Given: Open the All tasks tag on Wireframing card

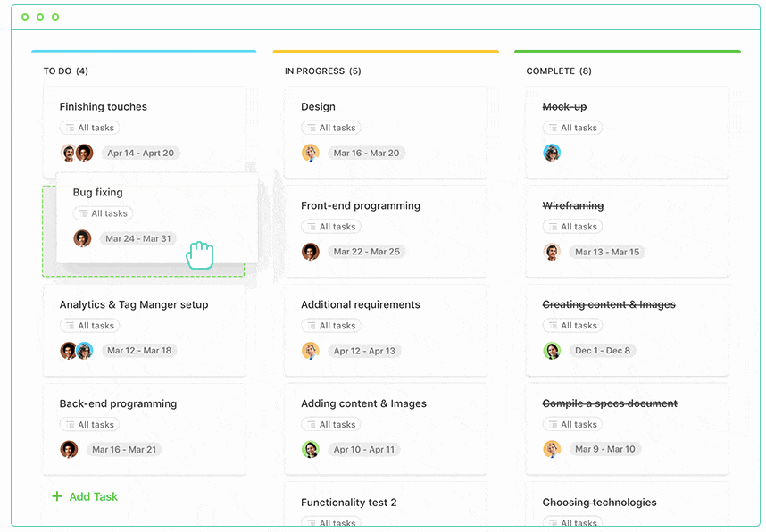Looking at the screenshot, I should point(572,227).
